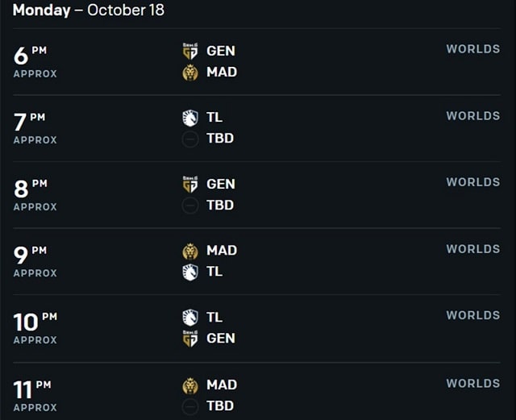Click the TBD placeholder icon in the 8 PM match
The width and height of the screenshot is (516, 420).
(x=190, y=206)
